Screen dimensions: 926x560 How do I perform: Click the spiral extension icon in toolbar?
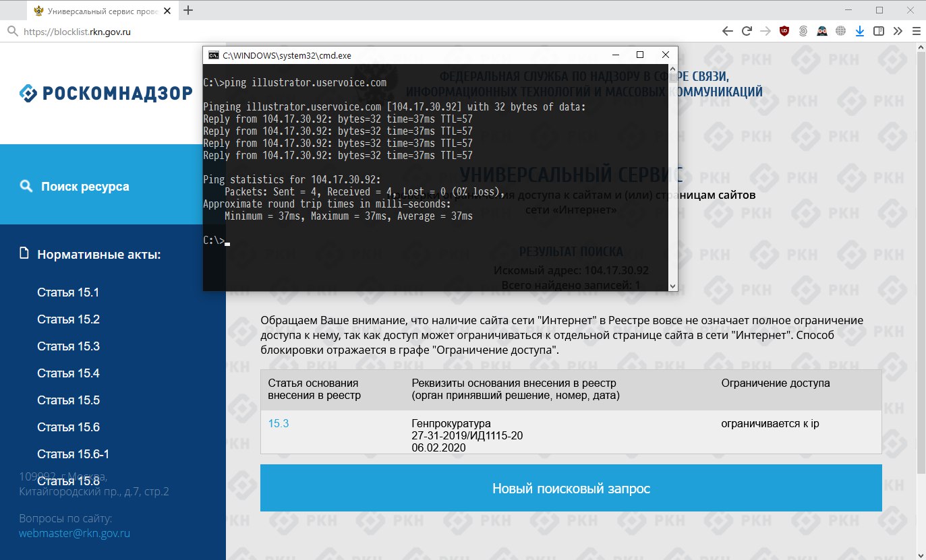(803, 31)
